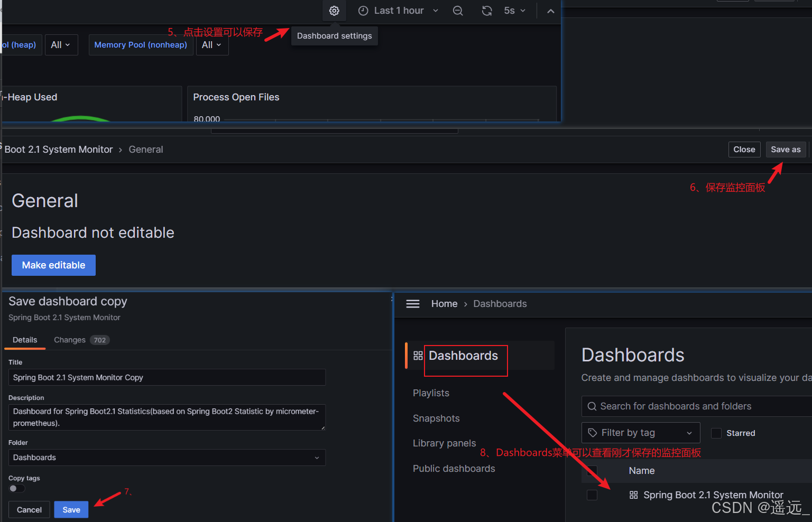Open the Spring Boot 2.1 System Monitor dashboard link

[x=713, y=495]
